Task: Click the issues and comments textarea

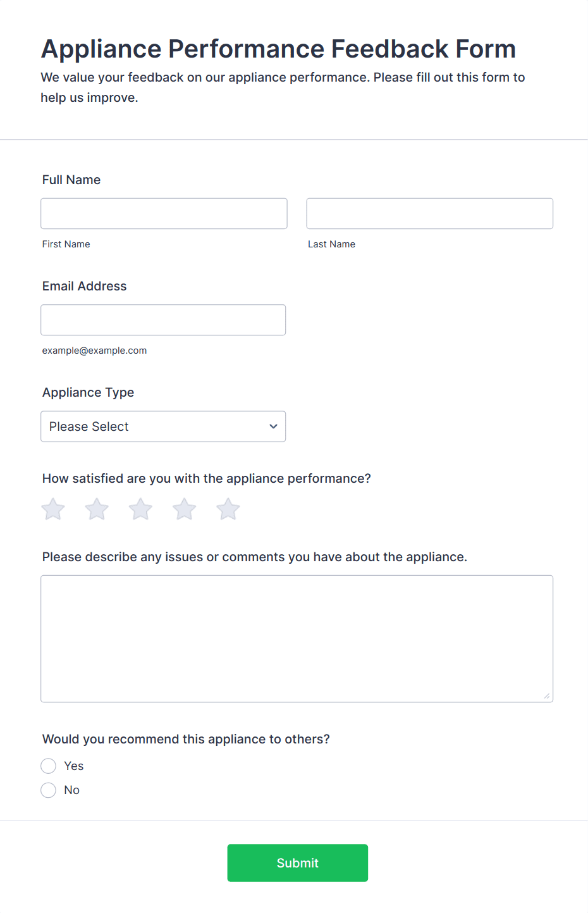Action: point(297,639)
